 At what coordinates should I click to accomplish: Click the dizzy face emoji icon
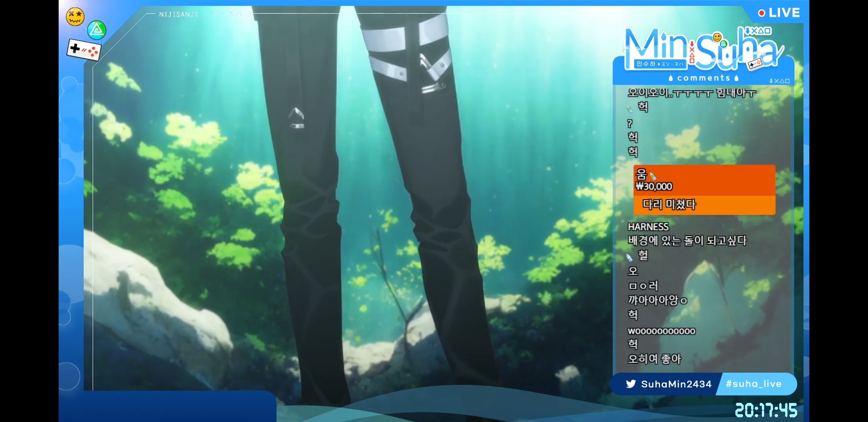point(75,17)
